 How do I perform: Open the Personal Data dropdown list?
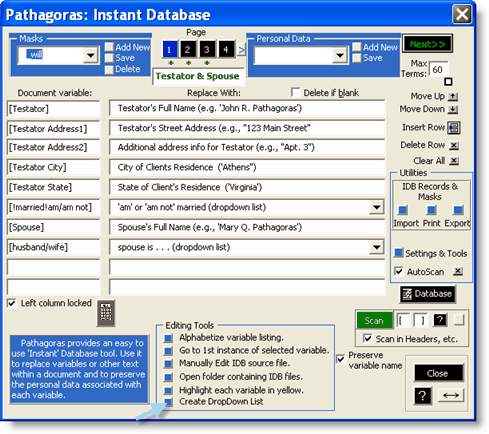click(x=340, y=55)
